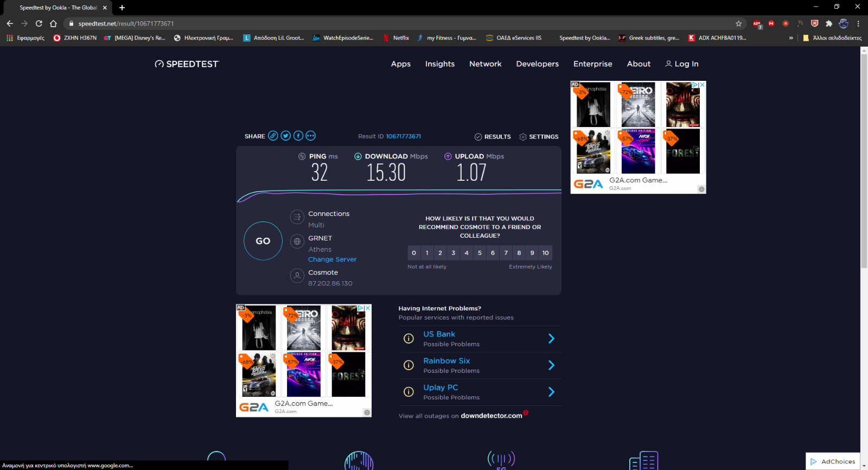Close the top-right G2A ad
The height and width of the screenshot is (470, 868).
(x=702, y=85)
